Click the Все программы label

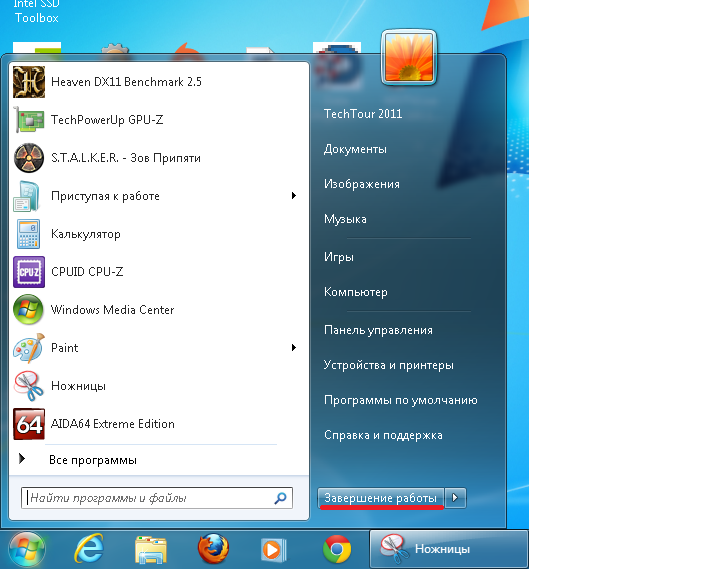coord(93,460)
